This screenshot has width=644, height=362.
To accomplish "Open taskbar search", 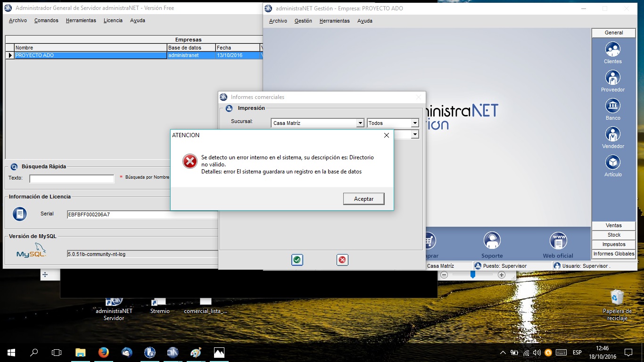I will (x=34, y=352).
